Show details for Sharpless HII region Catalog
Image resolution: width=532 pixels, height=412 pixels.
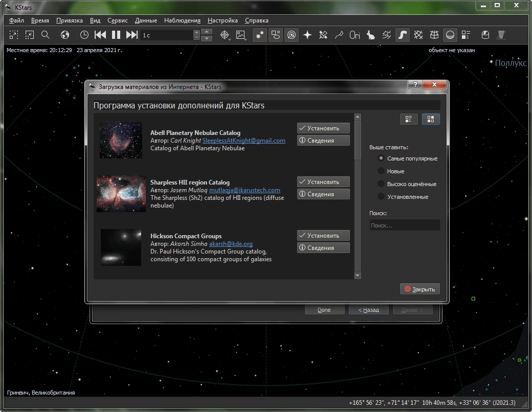pos(323,194)
